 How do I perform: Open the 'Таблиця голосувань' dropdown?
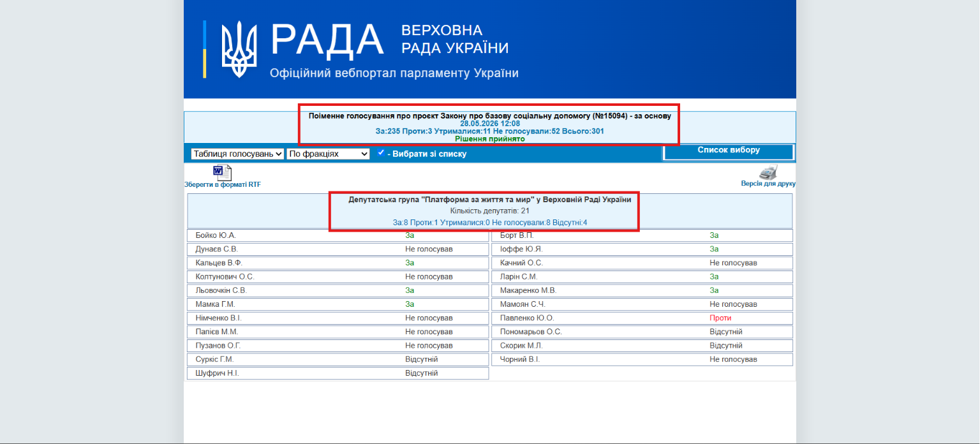(x=237, y=154)
